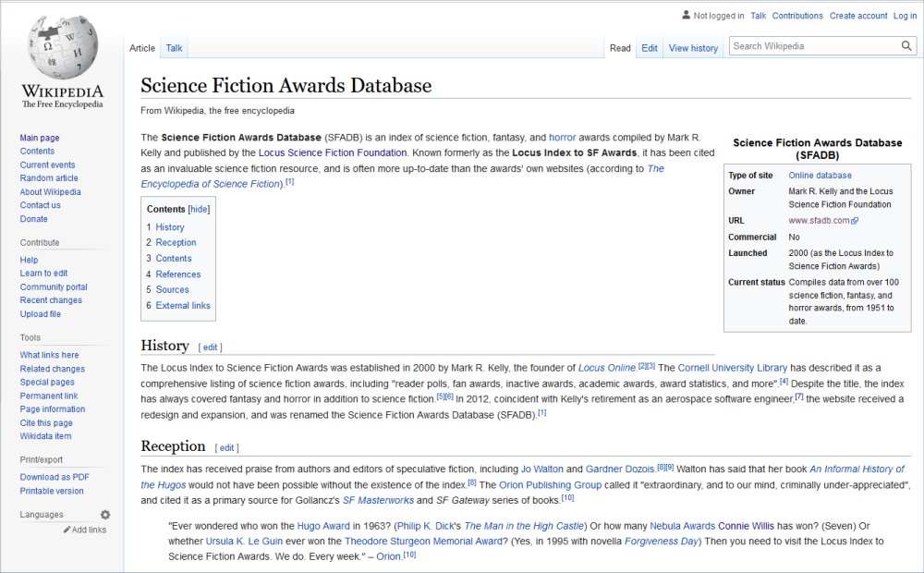Click Learn to edit
The image size is (924, 573).
point(43,274)
